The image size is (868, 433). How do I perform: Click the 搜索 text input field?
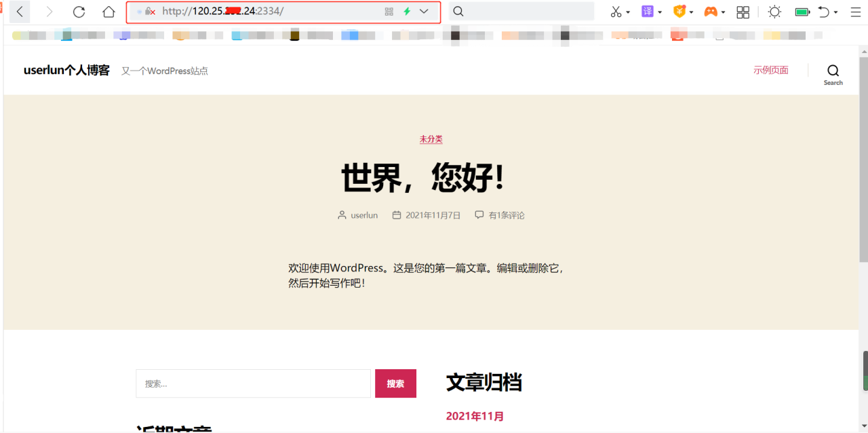pyautogui.click(x=253, y=383)
